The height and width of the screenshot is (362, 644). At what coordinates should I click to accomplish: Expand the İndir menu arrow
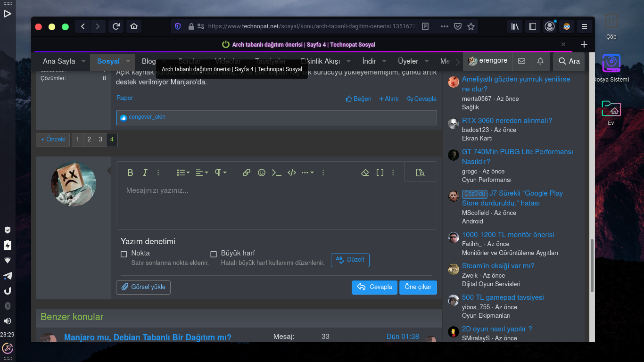[384, 61]
